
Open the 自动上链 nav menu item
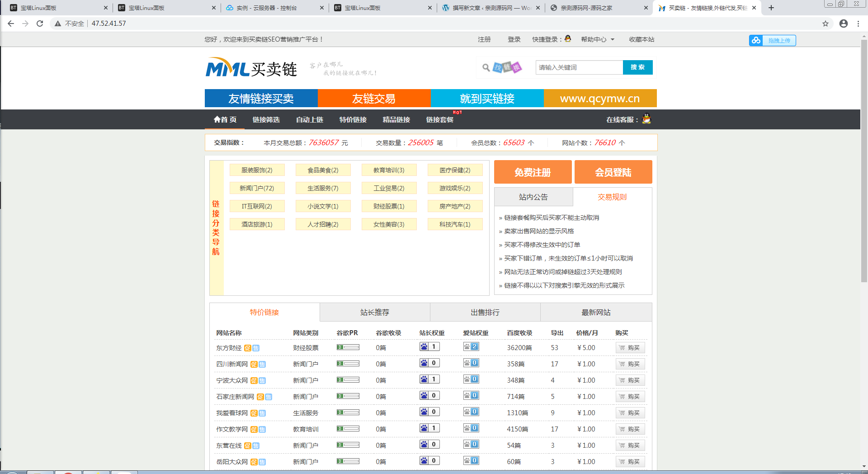pos(310,119)
